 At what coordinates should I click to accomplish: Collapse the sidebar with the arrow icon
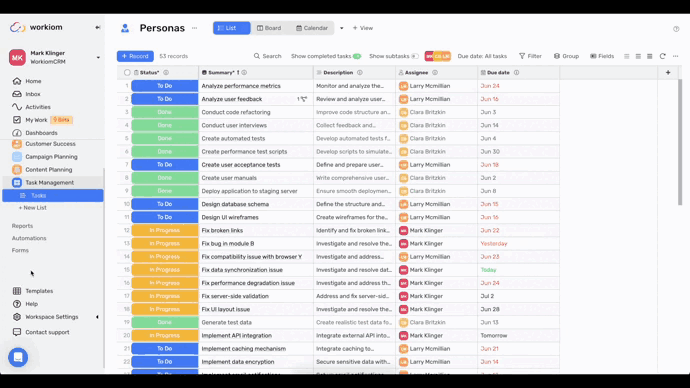tap(98, 27)
